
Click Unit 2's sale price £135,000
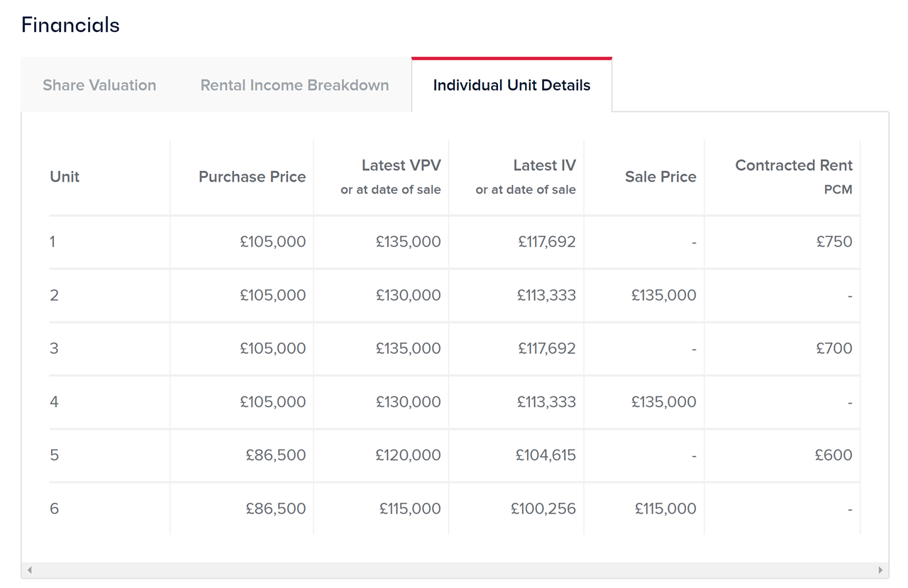[664, 295]
